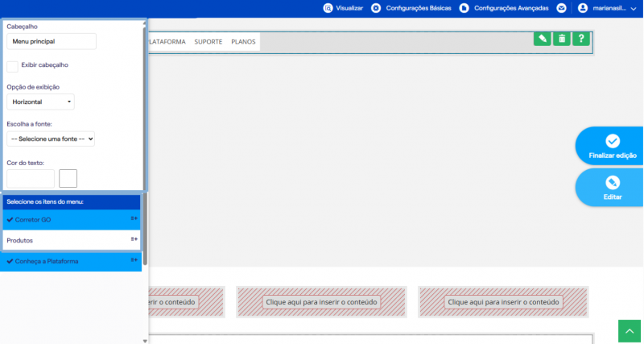Deselect the Conheça a Plataforma menu item
The height and width of the screenshot is (344, 644).
coord(71,261)
